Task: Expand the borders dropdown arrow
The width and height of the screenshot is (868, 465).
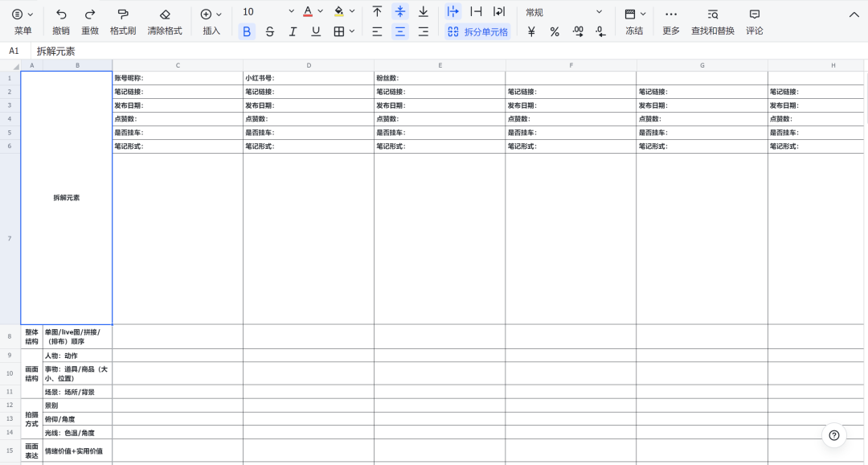Action: click(x=352, y=31)
